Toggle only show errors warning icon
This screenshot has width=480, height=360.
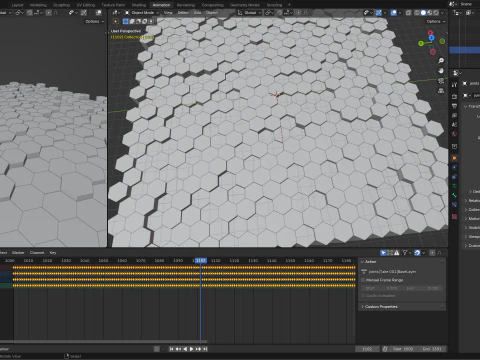pyautogui.click(x=397, y=253)
